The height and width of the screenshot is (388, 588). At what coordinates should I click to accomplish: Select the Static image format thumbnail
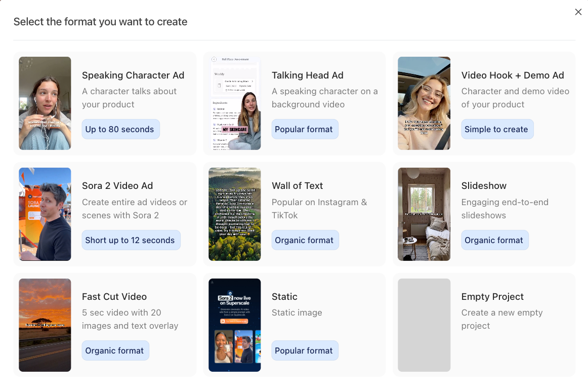click(235, 325)
